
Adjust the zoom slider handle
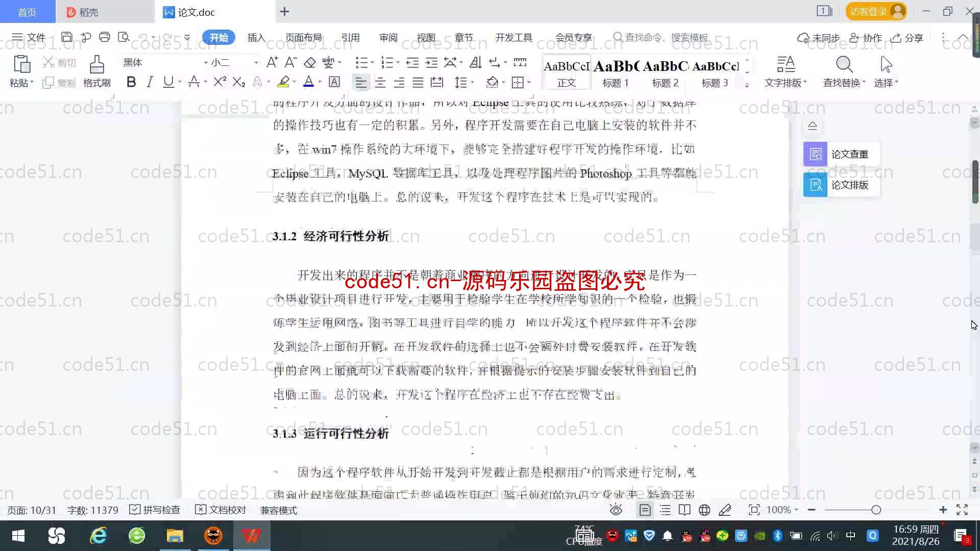pyautogui.click(x=876, y=510)
